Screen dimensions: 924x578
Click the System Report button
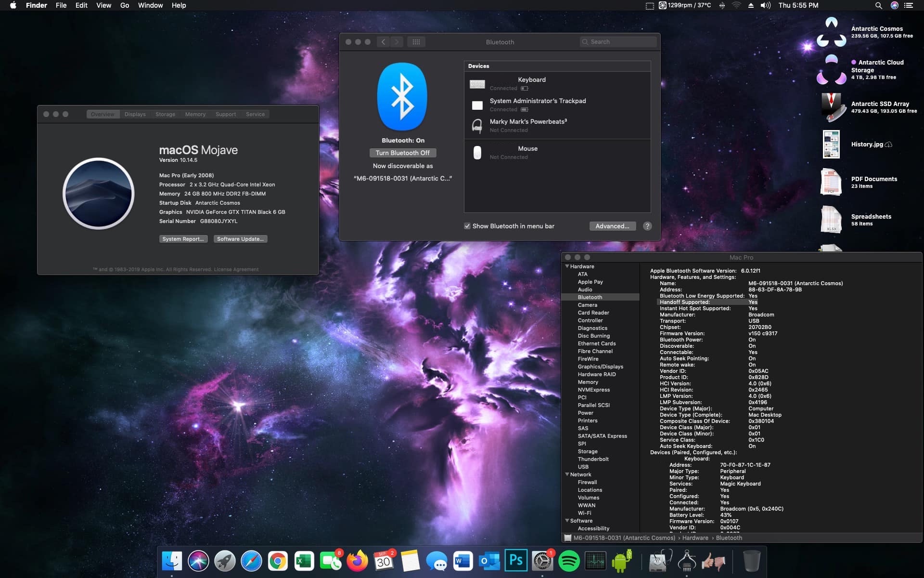(183, 239)
